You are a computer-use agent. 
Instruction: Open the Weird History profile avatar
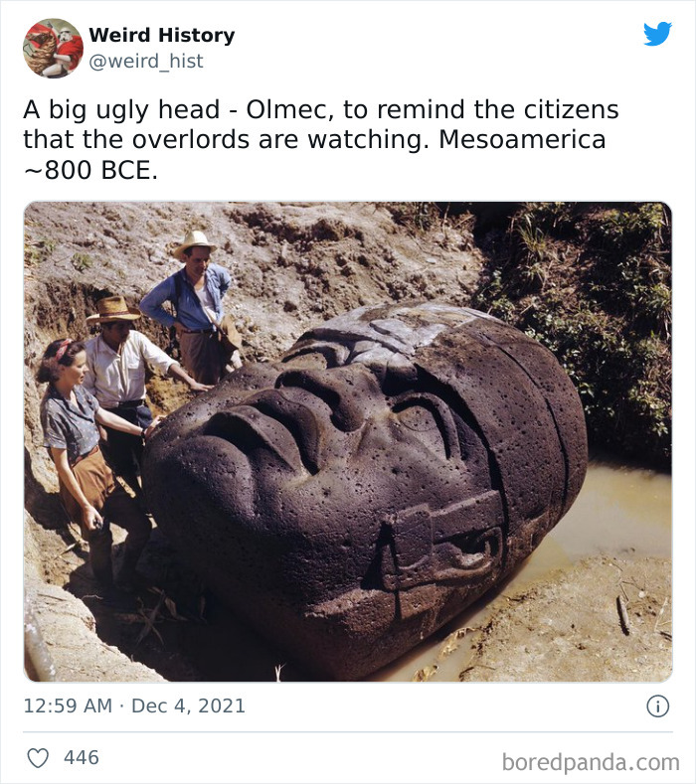tap(53, 48)
